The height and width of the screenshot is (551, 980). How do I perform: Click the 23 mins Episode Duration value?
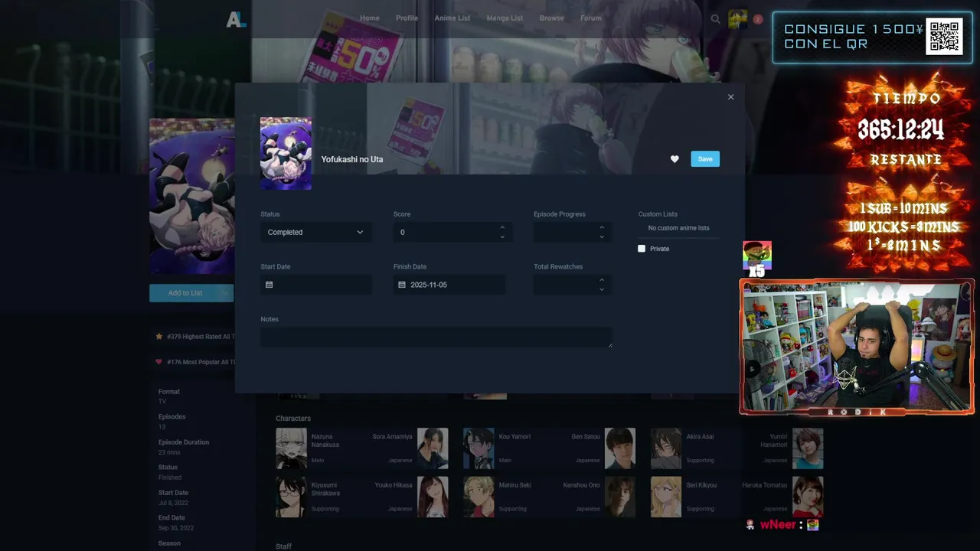point(169,452)
